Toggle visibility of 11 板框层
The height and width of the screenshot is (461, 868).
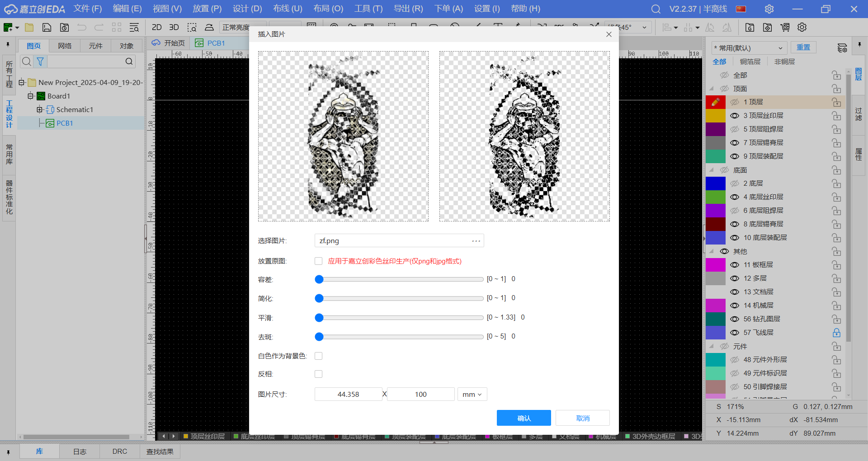coord(735,265)
